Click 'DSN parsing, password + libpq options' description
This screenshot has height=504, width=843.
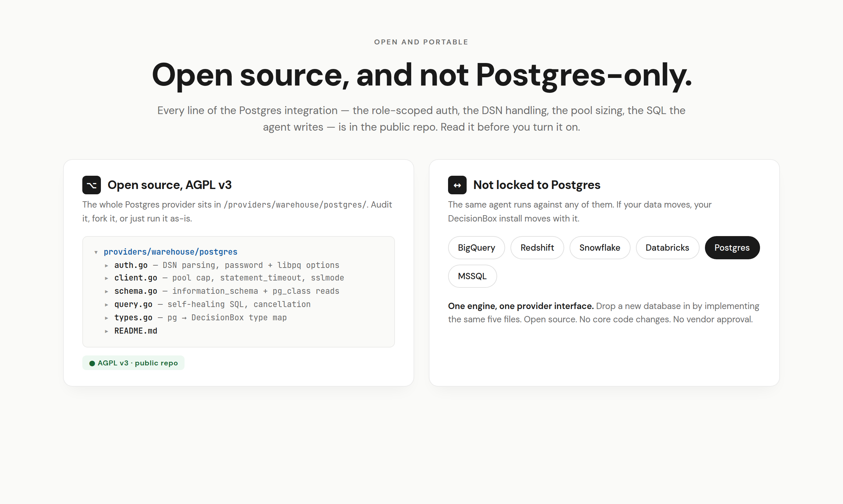[x=251, y=265]
